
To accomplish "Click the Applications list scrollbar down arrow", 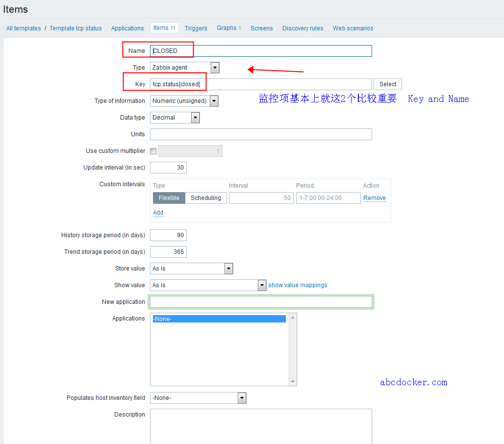I will pyautogui.click(x=293, y=382).
